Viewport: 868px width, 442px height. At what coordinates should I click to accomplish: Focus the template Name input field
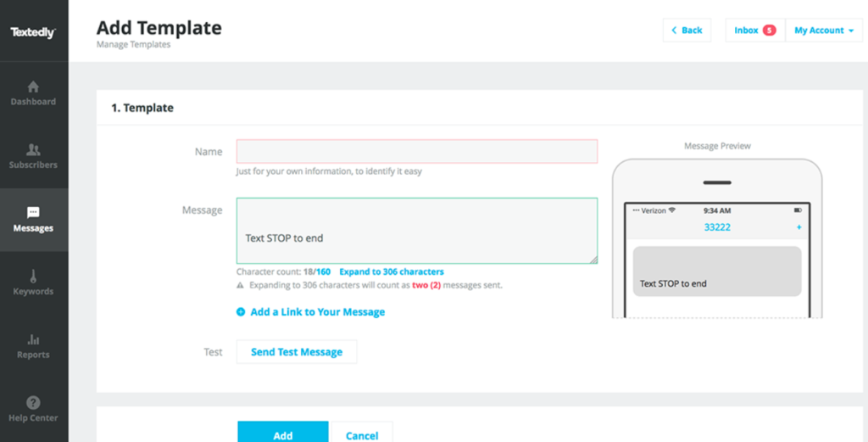[x=416, y=152]
